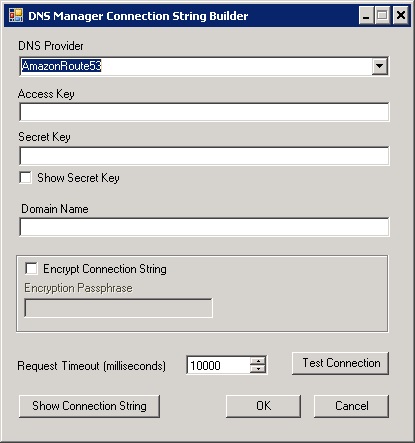Click the Show Secret Key label text
The width and height of the screenshot is (415, 443).
(x=78, y=178)
